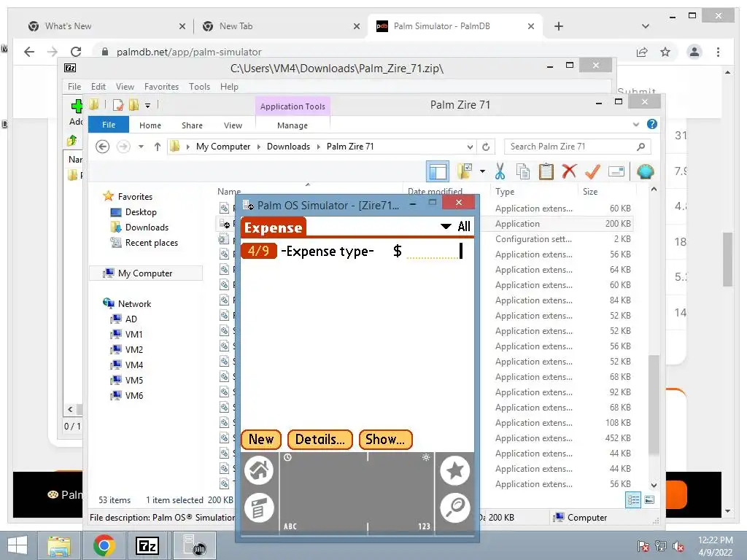Viewport: 747px width, 560px height.
Task: Tap the 4/9 date on expense row
Action: coord(258,251)
